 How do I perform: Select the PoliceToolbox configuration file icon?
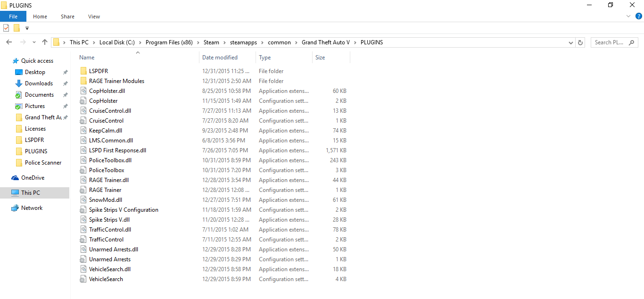[x=83, y=170]
